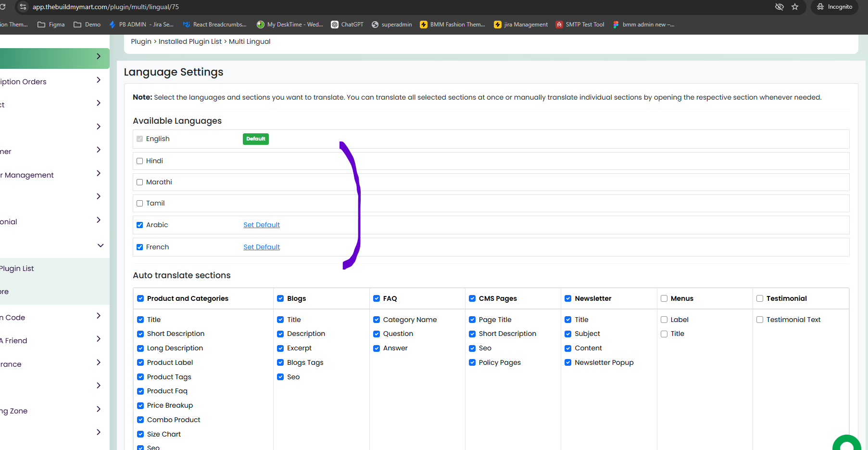Uncheck the Subject checkbox under Newsletter
Viewport: 868px width, 450px height.
(568, 334)
